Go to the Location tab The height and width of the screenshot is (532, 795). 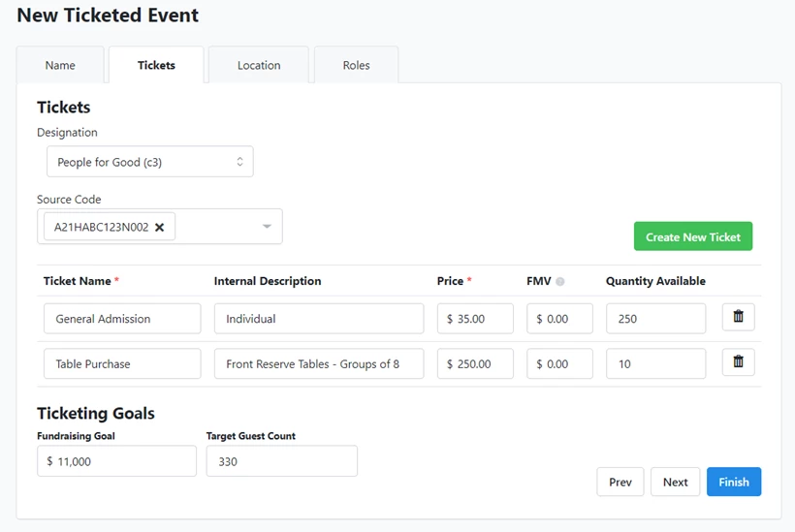click(259, 65)
